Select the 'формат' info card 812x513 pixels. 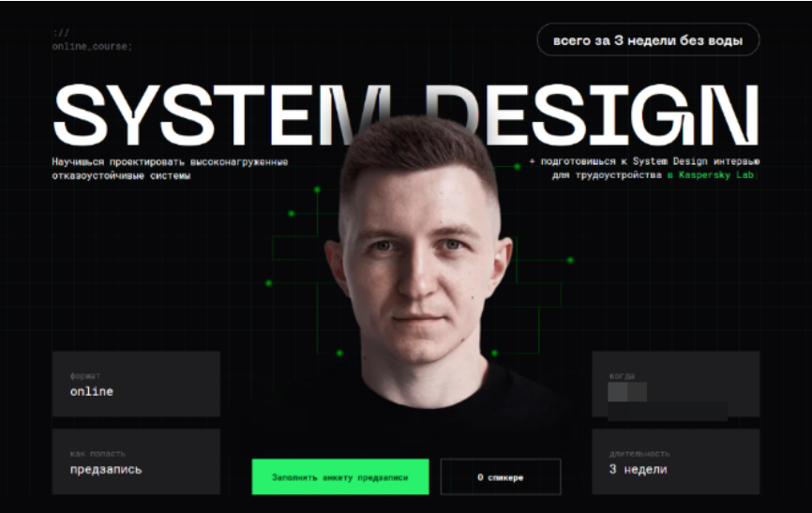[x=136, y=384]
